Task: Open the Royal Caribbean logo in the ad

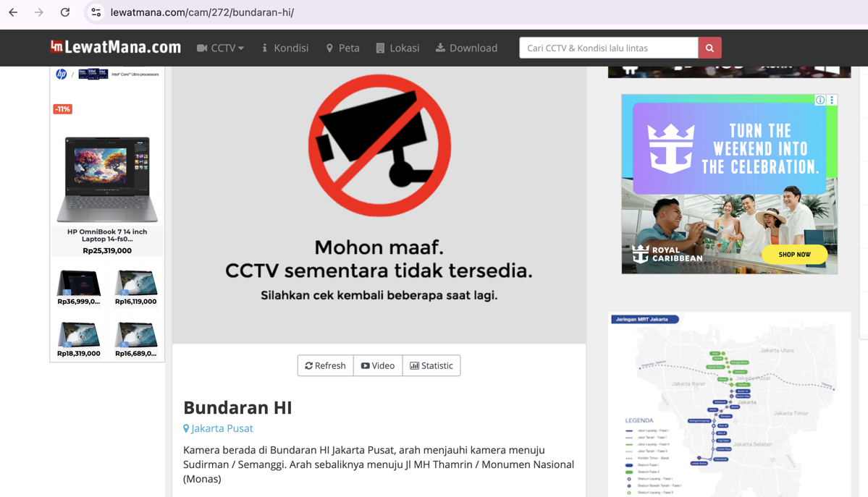Action: point(667,254)
